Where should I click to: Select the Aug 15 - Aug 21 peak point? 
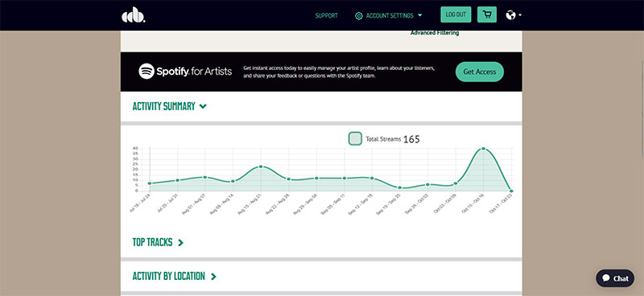pyautogui.click(x=261, y=166)
